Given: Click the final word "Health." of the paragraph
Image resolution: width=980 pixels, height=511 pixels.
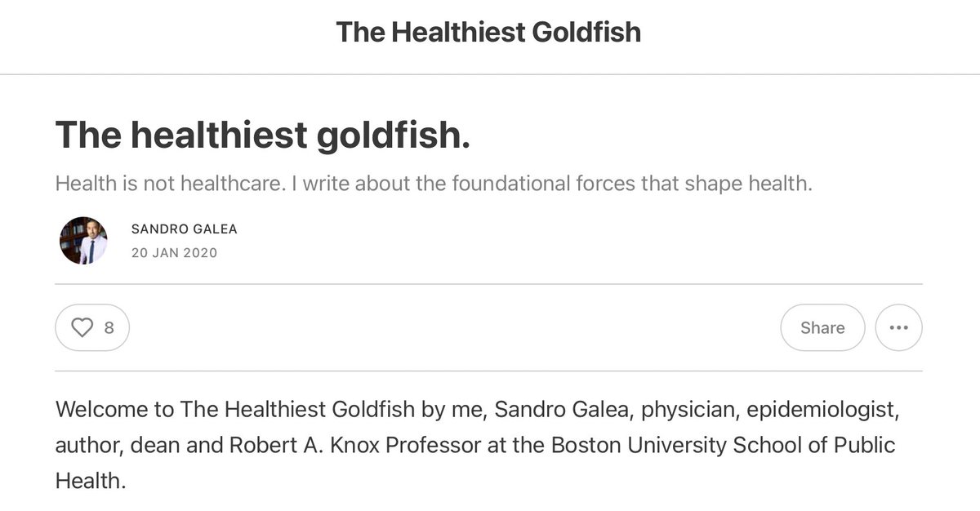Looking at the screenshot, I should 91,482.
